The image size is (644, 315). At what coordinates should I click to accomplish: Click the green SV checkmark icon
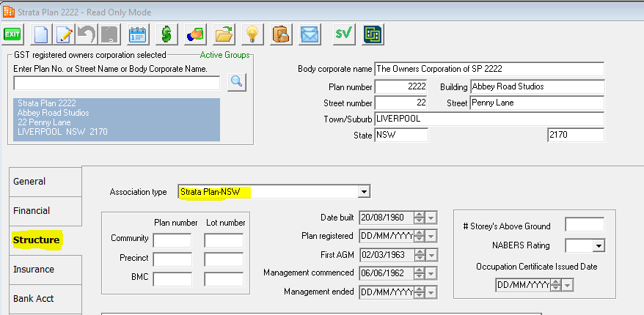(344, 35)
